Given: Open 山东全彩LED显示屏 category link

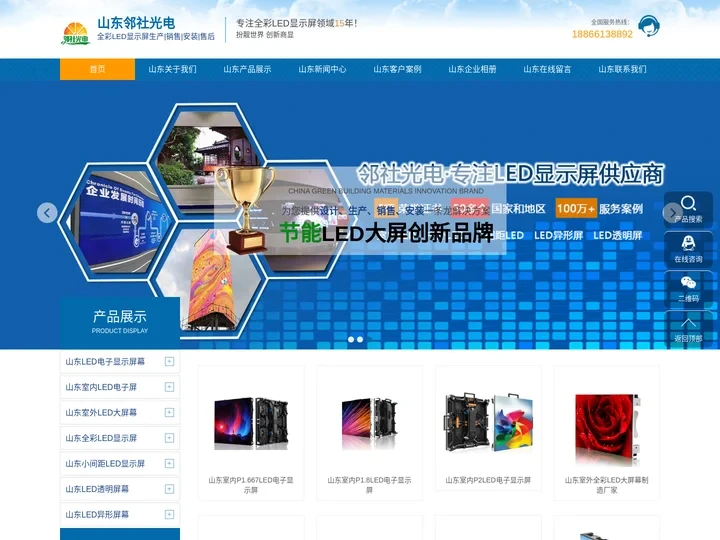Looking at the screenshot, I should pyautogui.click(x=101, y=438).
